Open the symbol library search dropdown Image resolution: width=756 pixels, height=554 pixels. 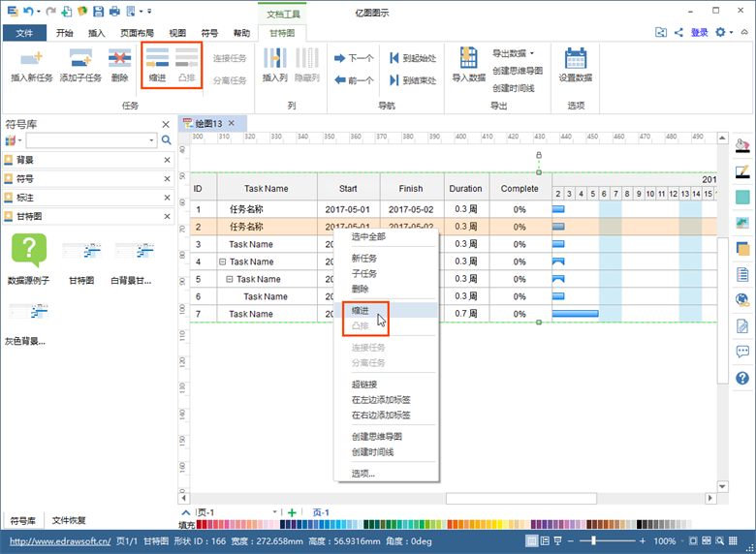click(151, 141)
